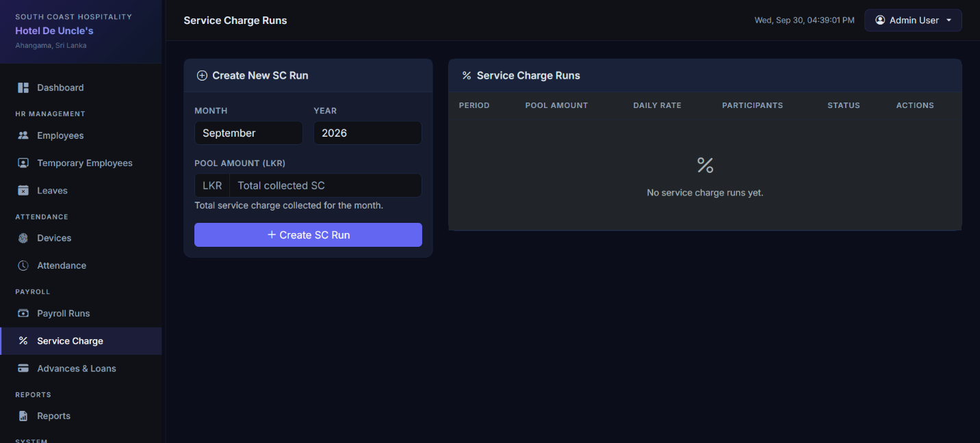Go to Reports page
This screenshot has width=980, height=443.
[x=81, y=416]
